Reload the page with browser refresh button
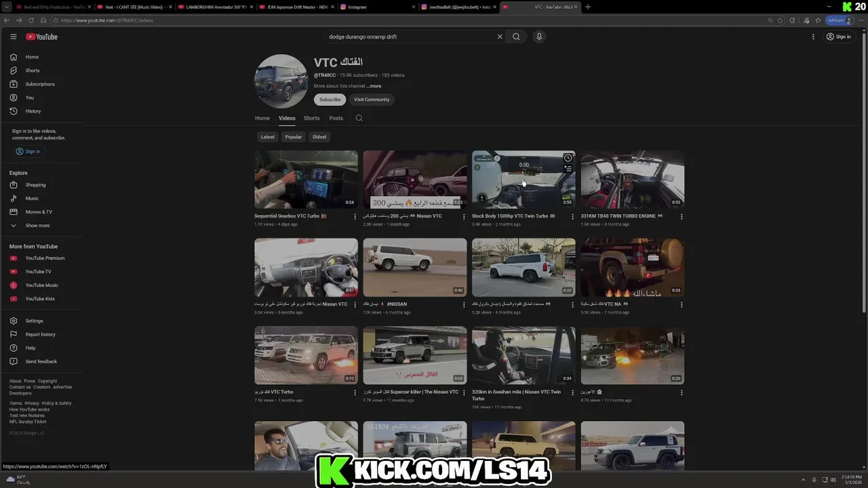Screen dimensions: 868x488 point(31,20)
